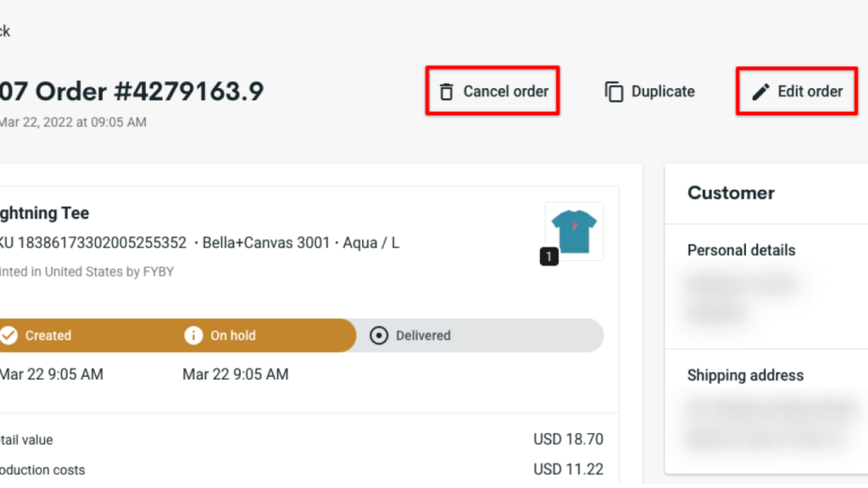
Task: Click the Personal details section header
Action: point(741,250)
